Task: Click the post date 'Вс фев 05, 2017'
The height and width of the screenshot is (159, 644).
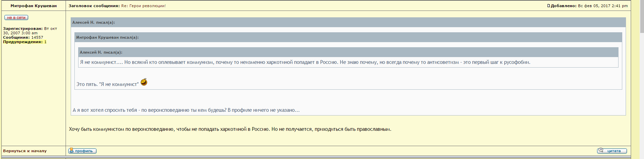Action: pos(594,6)
